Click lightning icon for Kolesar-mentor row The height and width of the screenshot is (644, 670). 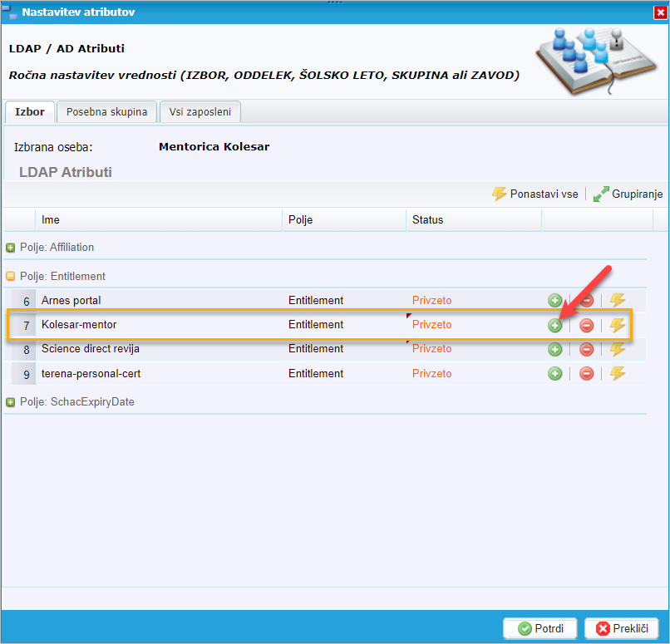[618, 325]
